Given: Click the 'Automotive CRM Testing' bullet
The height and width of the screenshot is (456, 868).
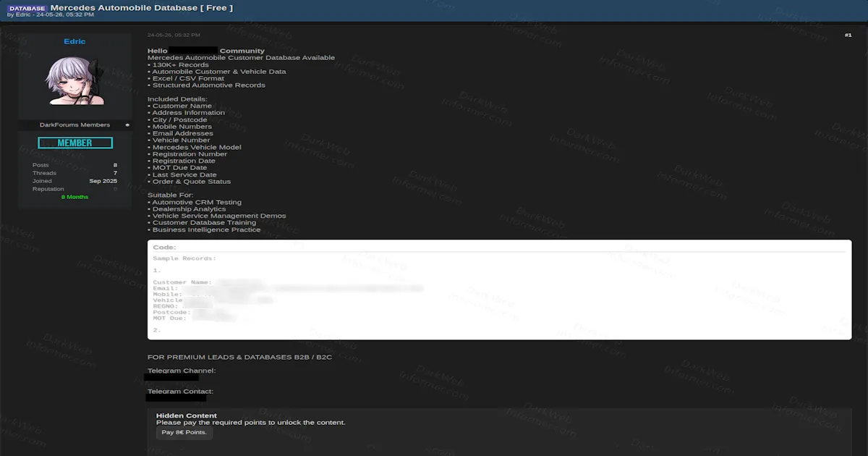Looking at the screenshot, I should point(195,202).
